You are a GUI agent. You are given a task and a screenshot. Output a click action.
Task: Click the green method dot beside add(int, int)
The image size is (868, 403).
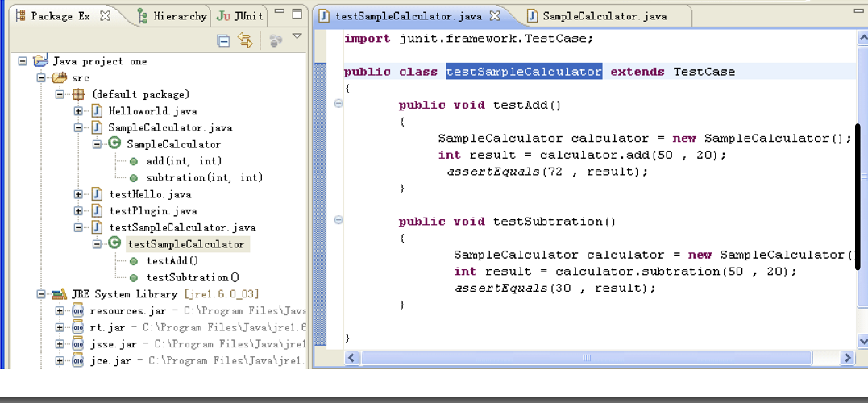(134, 162)
